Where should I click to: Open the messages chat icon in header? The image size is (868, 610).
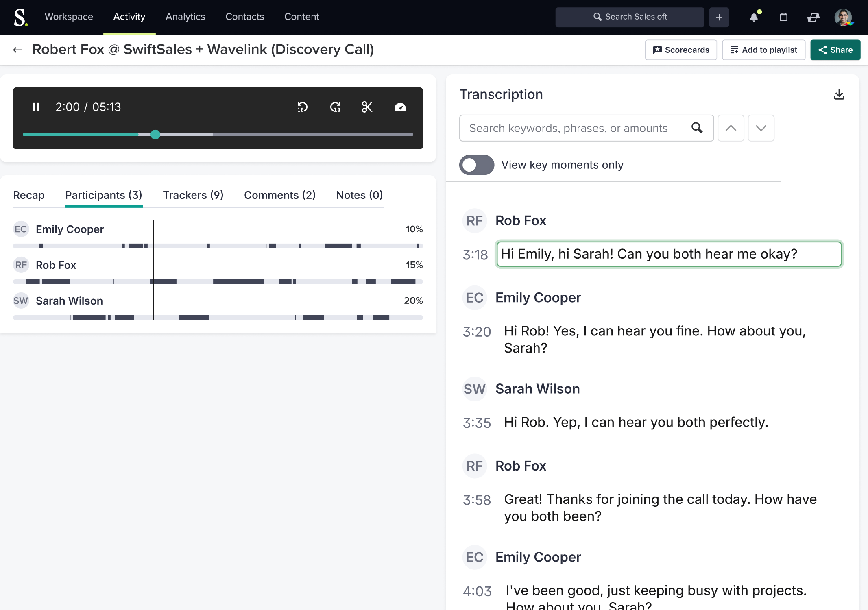point(813,17)
